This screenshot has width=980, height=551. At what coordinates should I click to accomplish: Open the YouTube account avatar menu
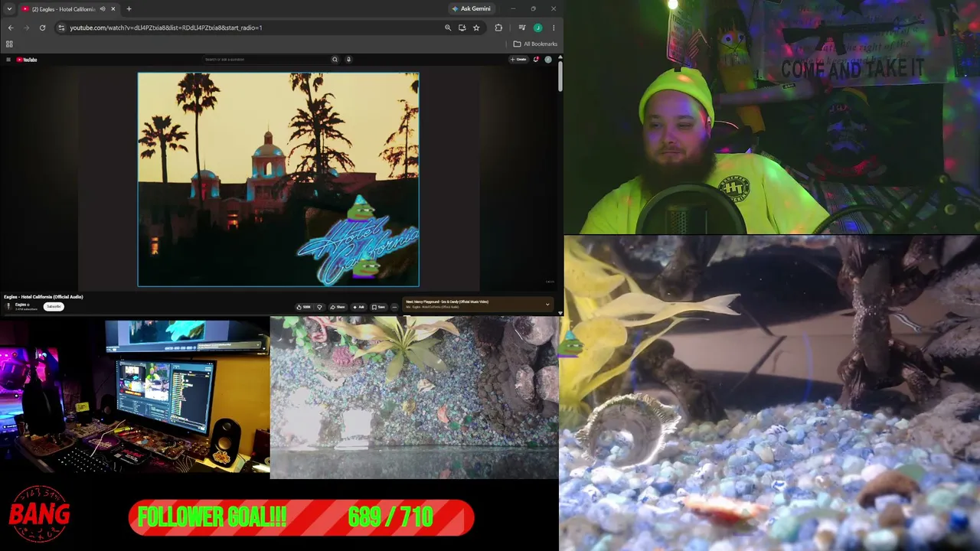[548, 60]
